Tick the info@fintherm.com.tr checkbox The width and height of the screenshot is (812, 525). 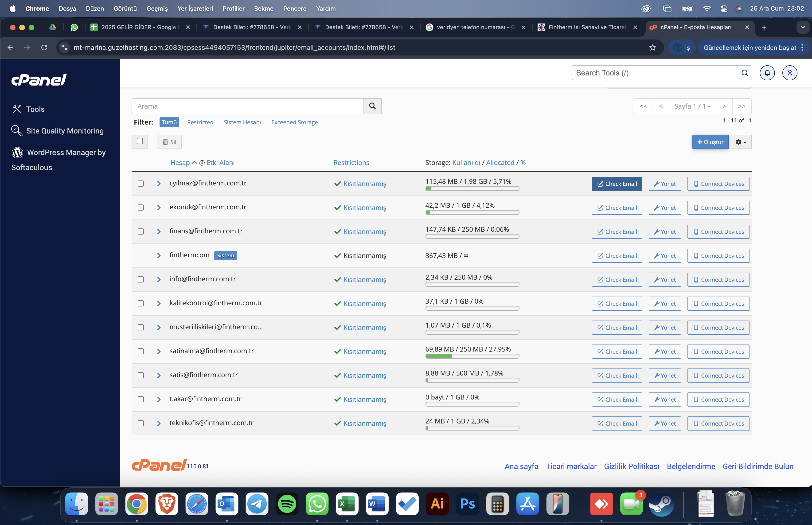click(141, 280)
